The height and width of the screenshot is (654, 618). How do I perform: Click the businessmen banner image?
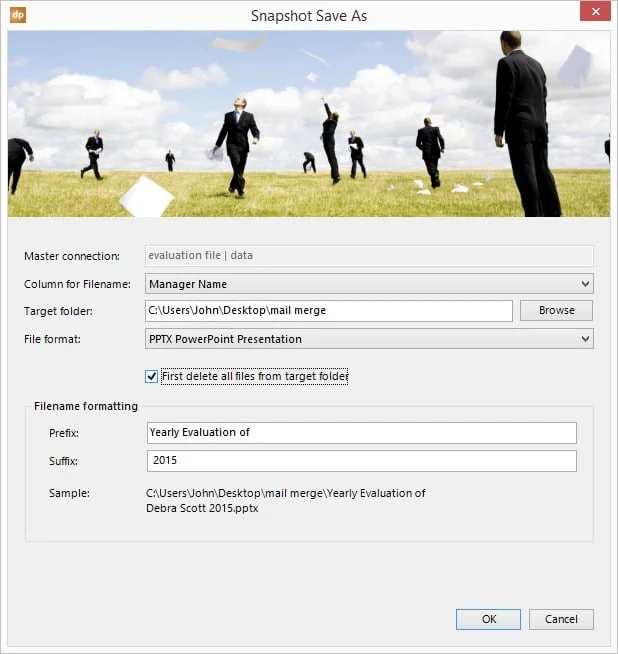tap(308, 124)
